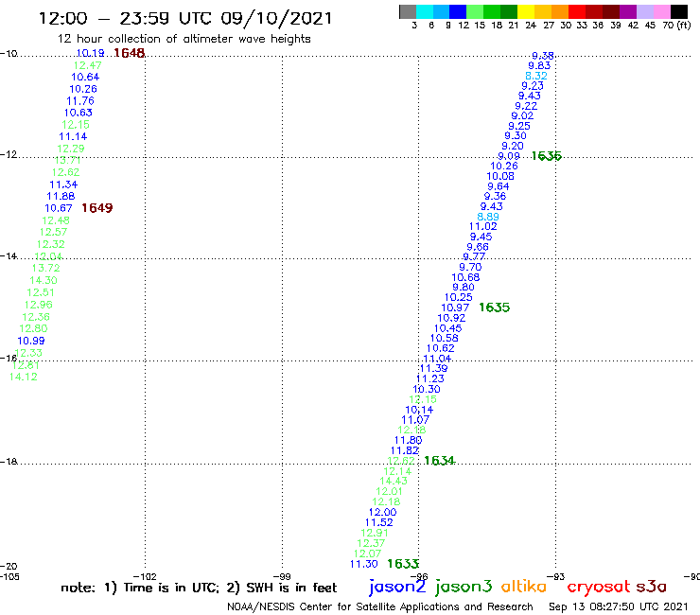This screenshot has width=700, height=615.
Task: Click the wave height value 10.19
Action: pyautogui.click(x=91, y=53)
